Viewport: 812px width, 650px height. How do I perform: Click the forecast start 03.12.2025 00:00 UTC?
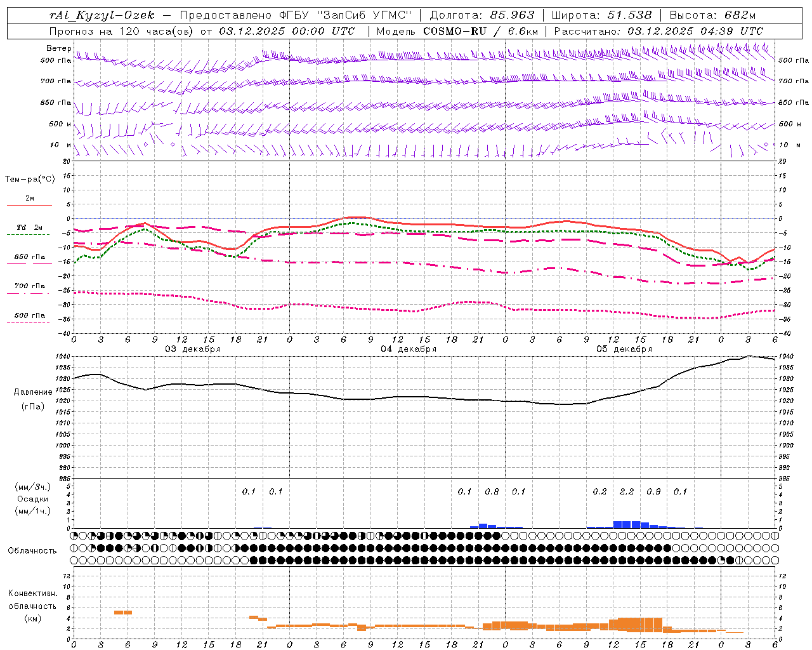(x=287, y=31)
